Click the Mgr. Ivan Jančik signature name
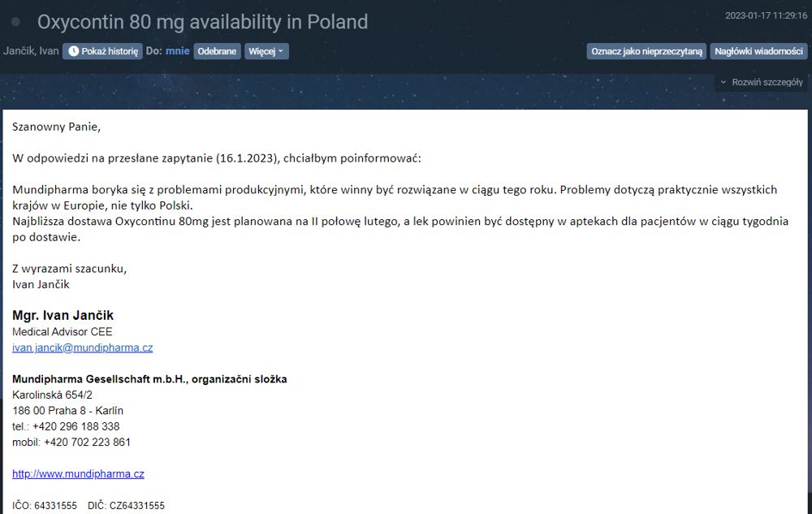 pos(63,315)
